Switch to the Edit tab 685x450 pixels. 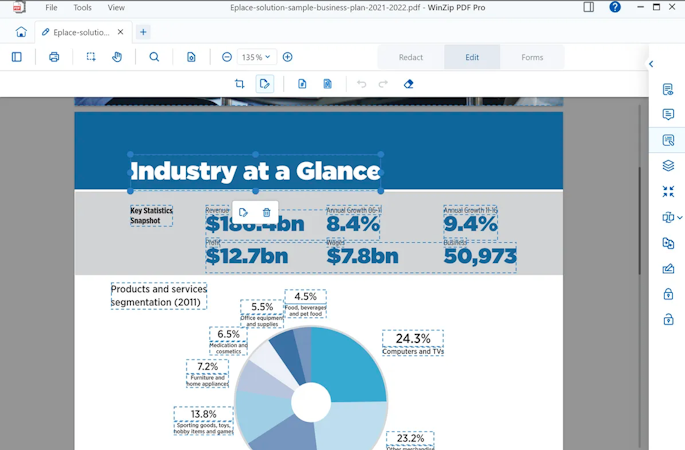point(472,57)
